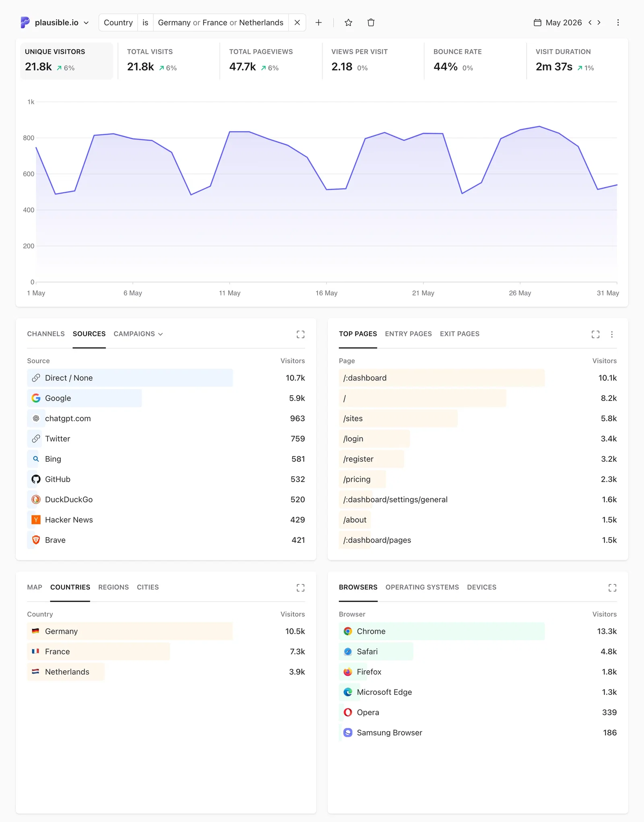644x822 pixels.
Task: Open the Campaigns dropdown
Action: pyautogui.click(x=138, y=334)
